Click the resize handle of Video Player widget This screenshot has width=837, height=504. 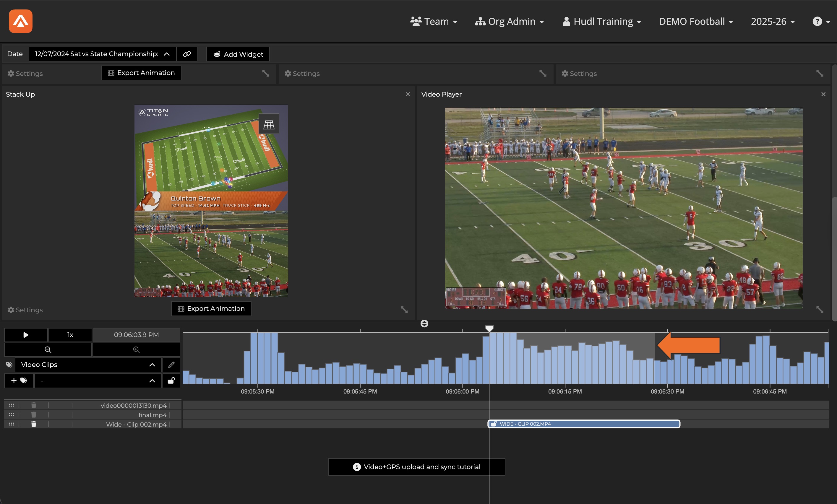point(820,309)
